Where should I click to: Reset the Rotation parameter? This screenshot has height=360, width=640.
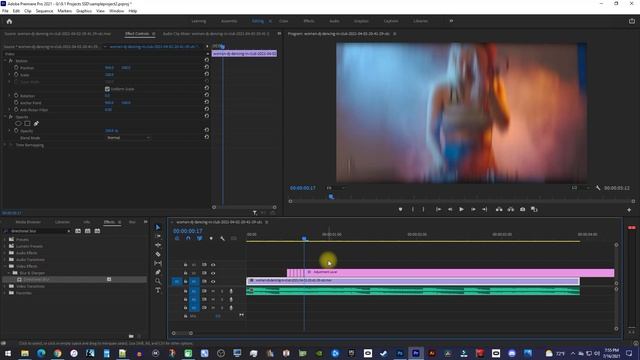click(x=207, y=95)
